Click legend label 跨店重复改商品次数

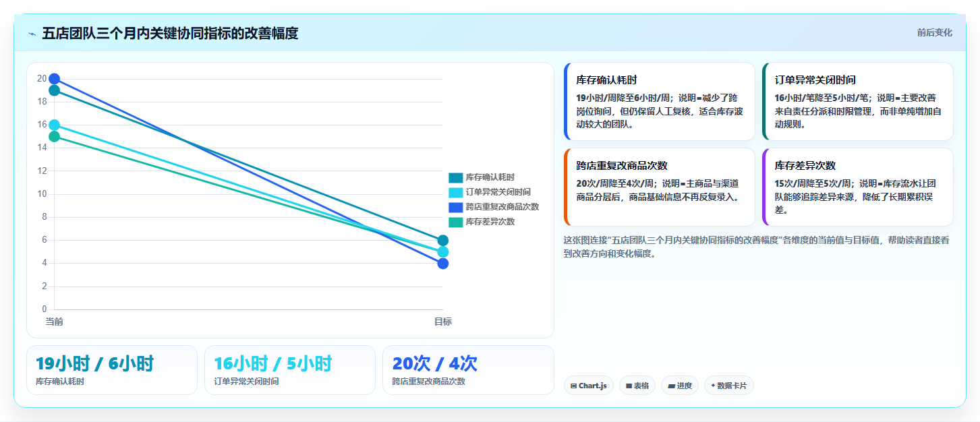pos(502,207)
